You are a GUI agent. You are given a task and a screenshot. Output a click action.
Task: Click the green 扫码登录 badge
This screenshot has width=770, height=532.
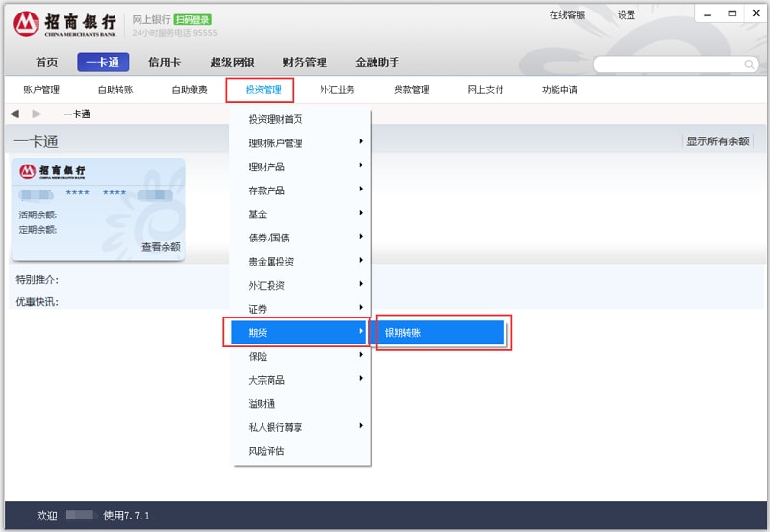192,19
